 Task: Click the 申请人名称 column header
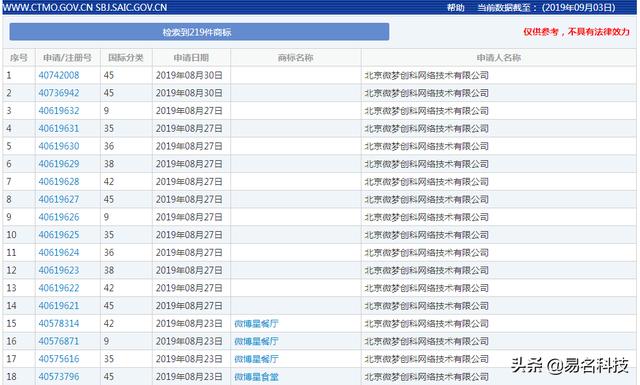[x=499, y=58]
